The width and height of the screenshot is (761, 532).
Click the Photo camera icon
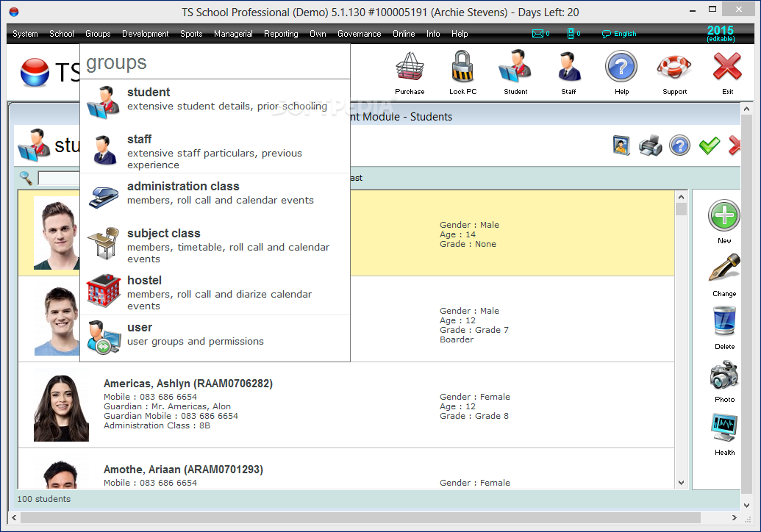(x=724, y=374)
